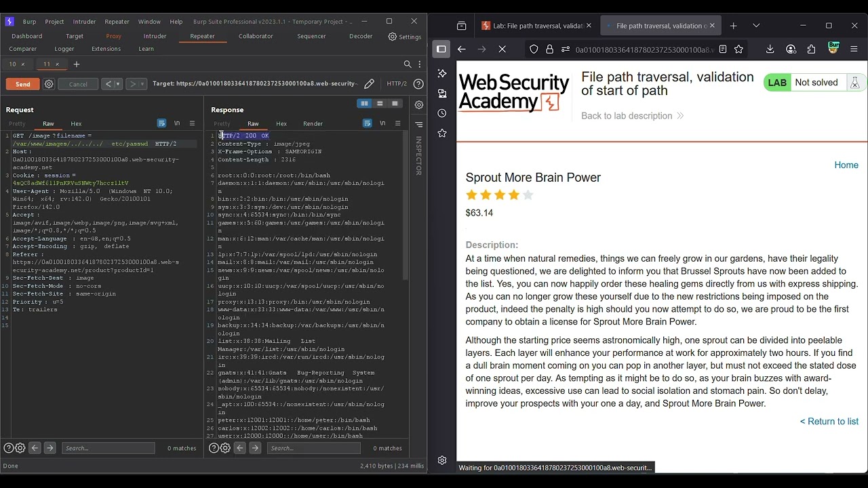This screenshot has height=488, width=868.
Task: Expand the Inspector panel
Action: click(x=418, y=125)
